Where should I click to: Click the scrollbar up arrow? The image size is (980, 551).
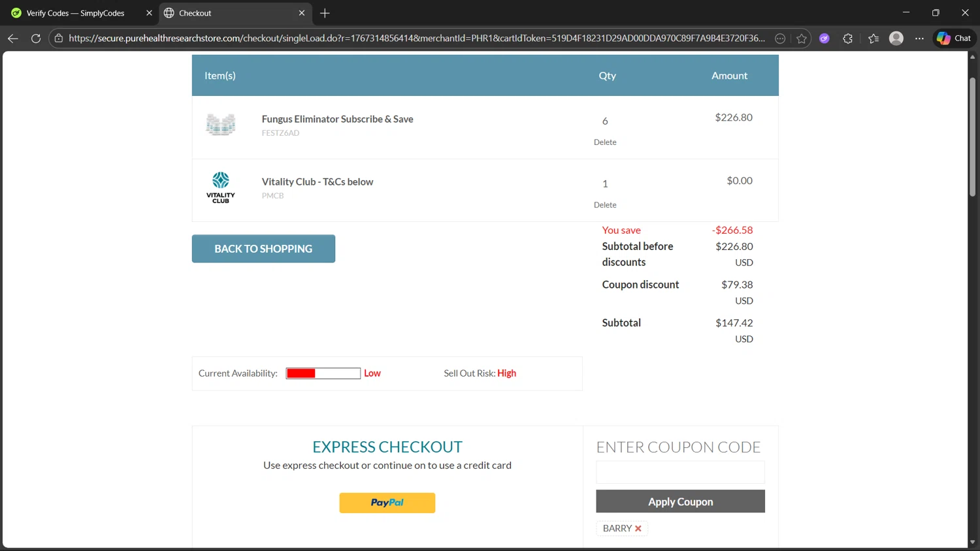tap(972, 57)
